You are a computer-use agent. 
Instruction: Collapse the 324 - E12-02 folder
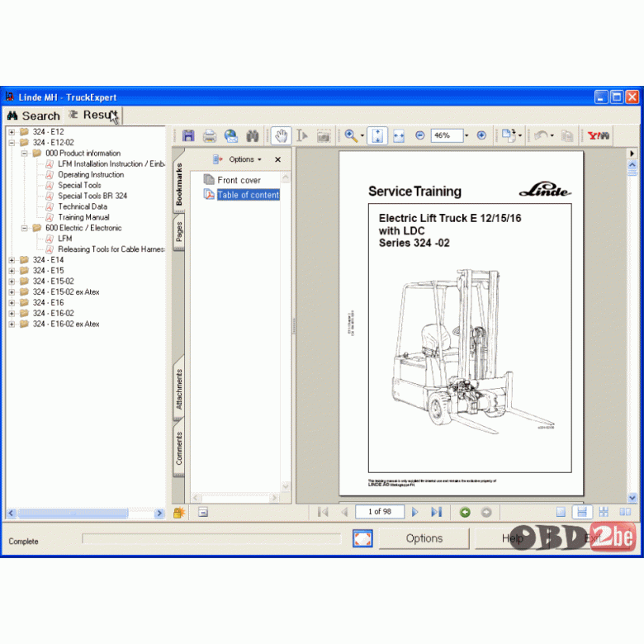point(12,143)
